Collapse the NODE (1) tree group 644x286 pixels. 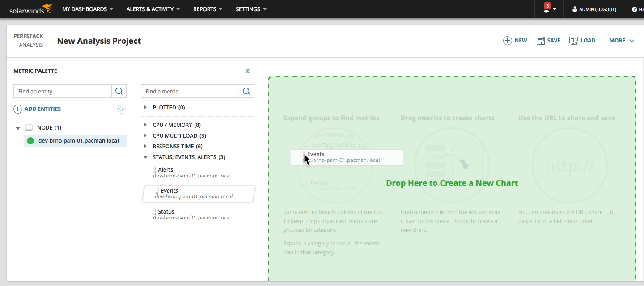(x=18, y=128)
